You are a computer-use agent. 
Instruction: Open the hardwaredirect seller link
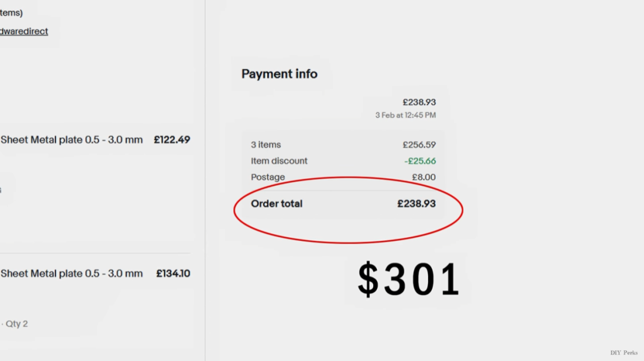coord(24,32)
